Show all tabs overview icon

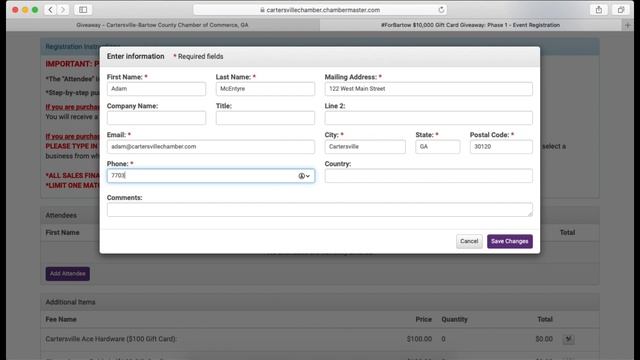click(621, 10)
